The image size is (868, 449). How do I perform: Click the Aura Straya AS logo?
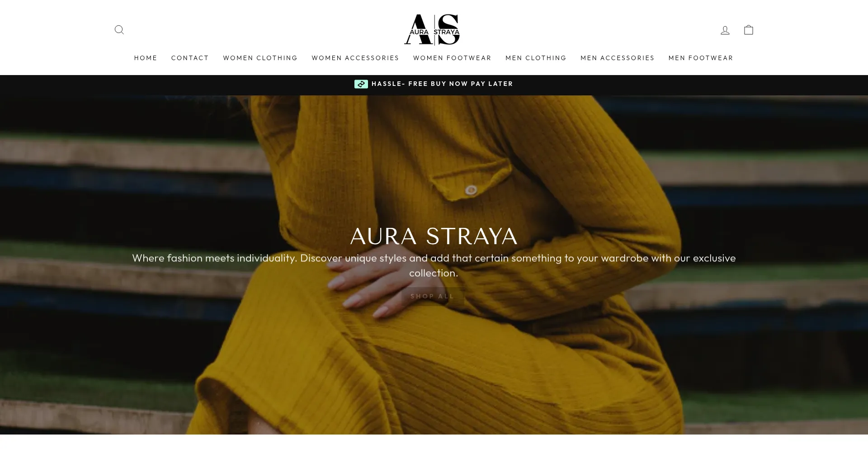[432, 30]
